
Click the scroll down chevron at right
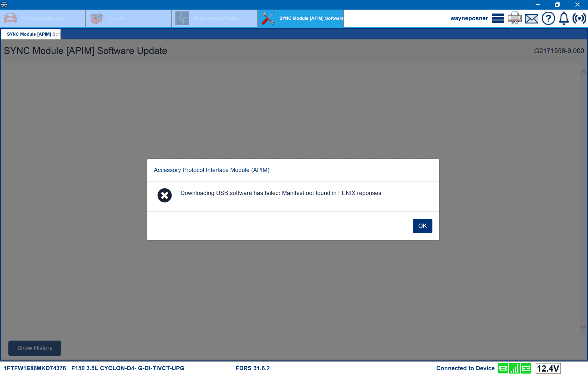[x=583, y=327]
